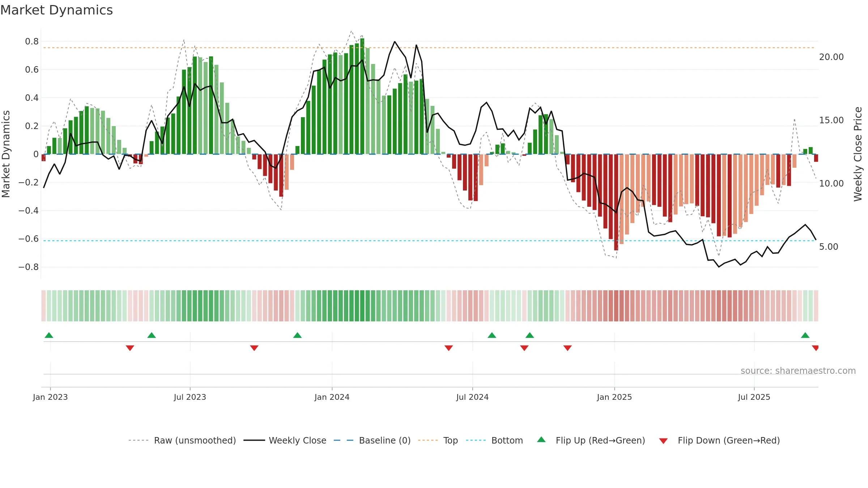The height and width of the screenshot is (488, 868).
Task: Click the flip-up marker in Nov 2023
Action: 297,335
